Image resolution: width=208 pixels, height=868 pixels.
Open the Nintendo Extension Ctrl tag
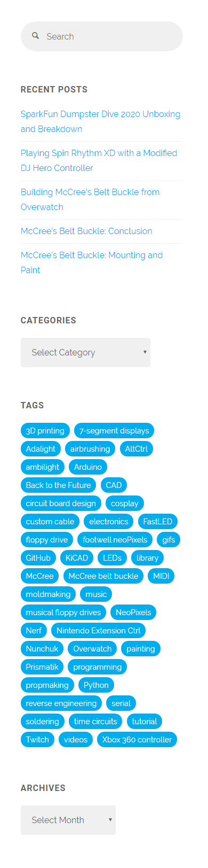point(99,631)
